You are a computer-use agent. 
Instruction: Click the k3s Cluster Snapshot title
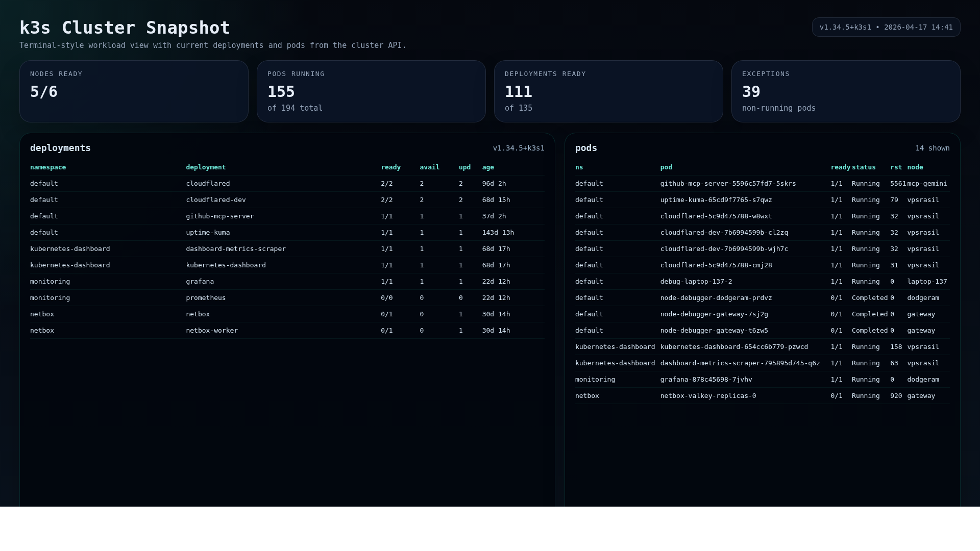tap(124, 28)
